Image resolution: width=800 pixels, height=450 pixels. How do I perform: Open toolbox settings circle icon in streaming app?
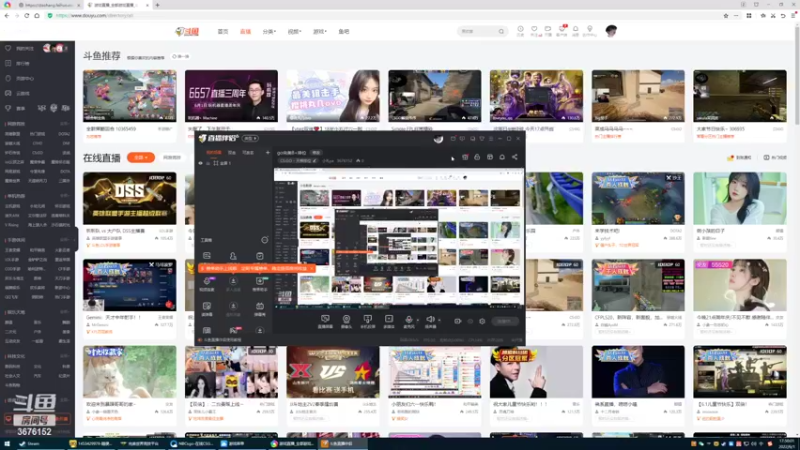click(264, 240)
